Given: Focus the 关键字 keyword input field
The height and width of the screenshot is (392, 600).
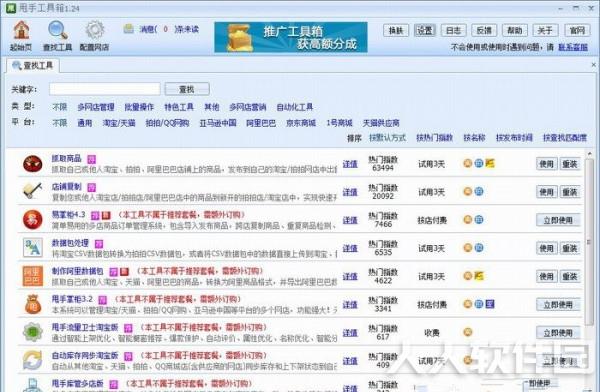Looking at the screenshot, I should 105,89.
